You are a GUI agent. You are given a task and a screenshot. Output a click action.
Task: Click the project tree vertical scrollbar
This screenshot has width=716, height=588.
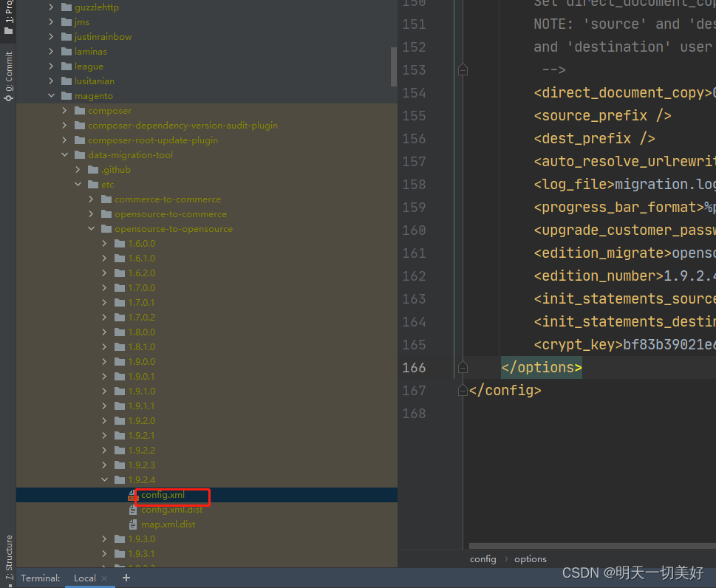(x=394, y=66)
